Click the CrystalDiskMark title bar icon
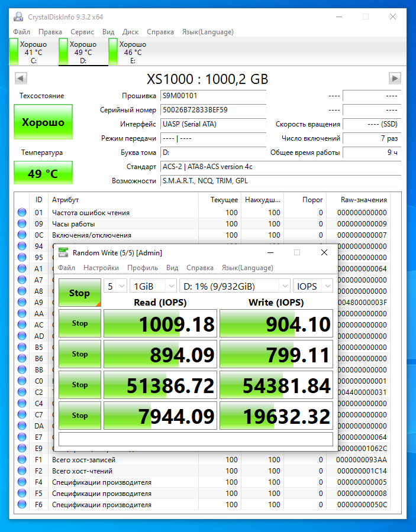416x532 pixels. click(63, 252)
